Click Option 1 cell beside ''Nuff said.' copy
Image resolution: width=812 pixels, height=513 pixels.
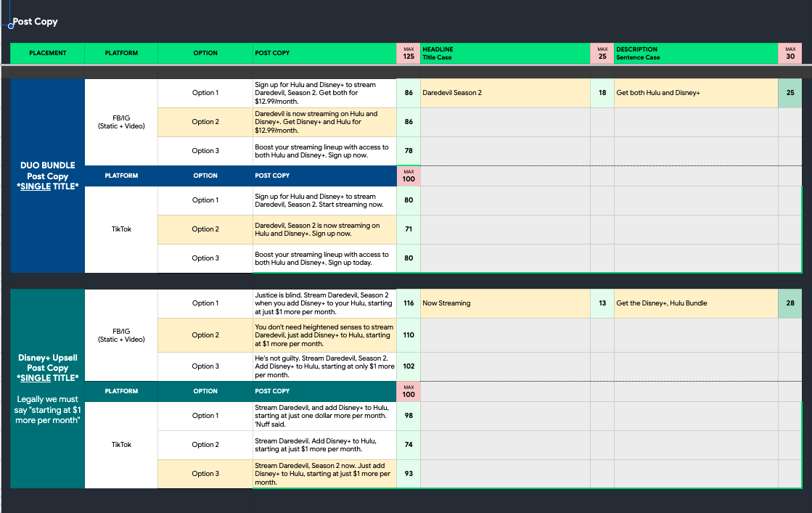click(x=205, y=416)
